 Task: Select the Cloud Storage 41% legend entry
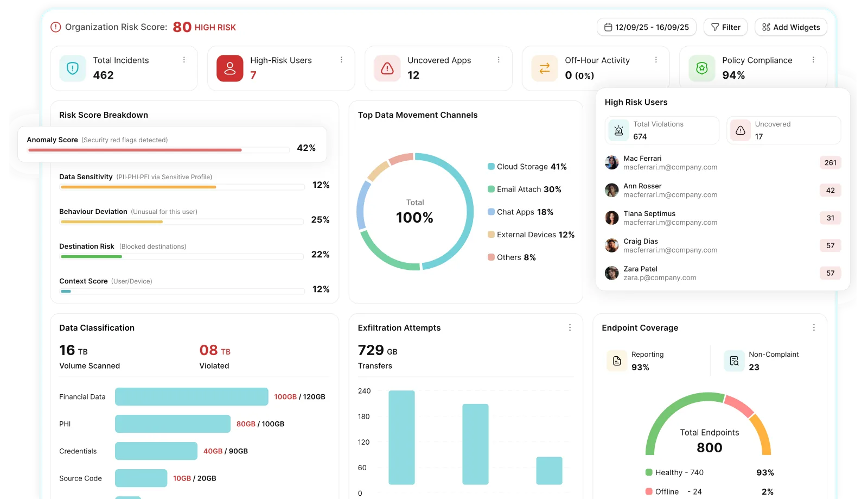pyautogui.click(x=527, y=167)
